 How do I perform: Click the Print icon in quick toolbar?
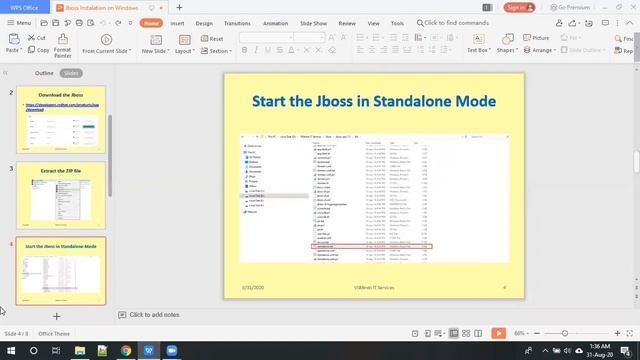click(79, 23)
